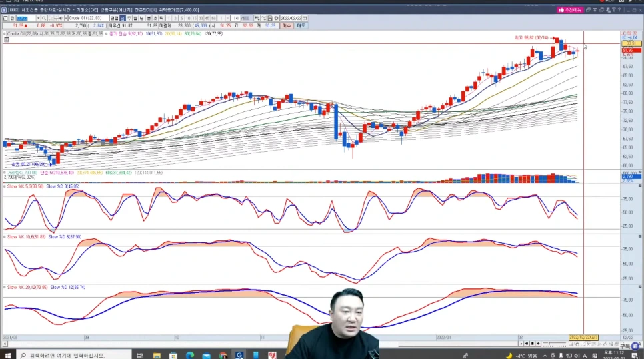
Task: Select the 틱 tick period button
Action: click(x=161, y=19)
